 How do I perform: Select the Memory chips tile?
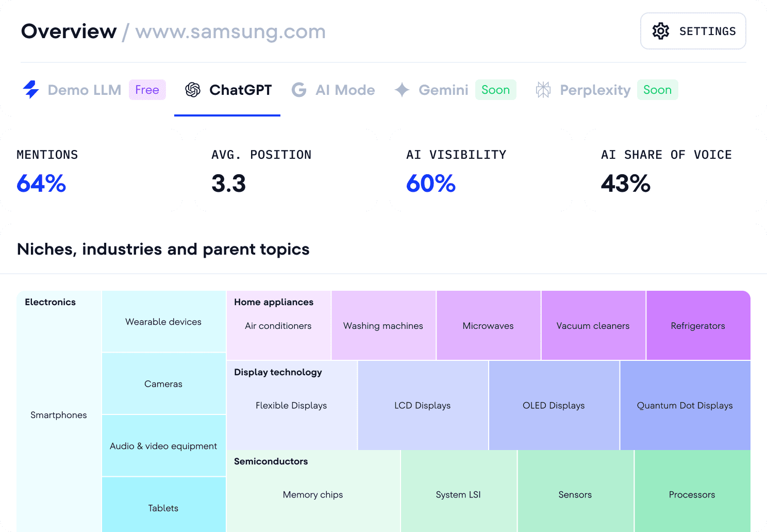click(313, 494)
